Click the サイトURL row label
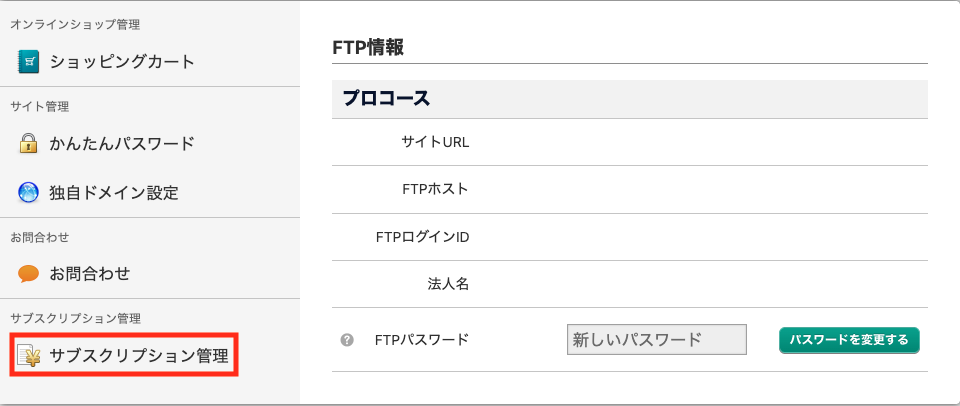The image size is (960, 406). coord(435,142)
